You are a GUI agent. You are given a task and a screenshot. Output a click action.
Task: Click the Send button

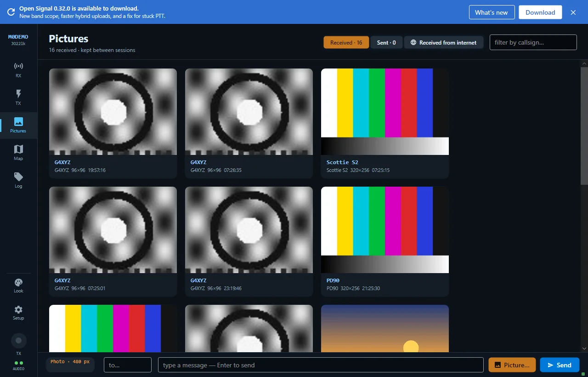560,365
